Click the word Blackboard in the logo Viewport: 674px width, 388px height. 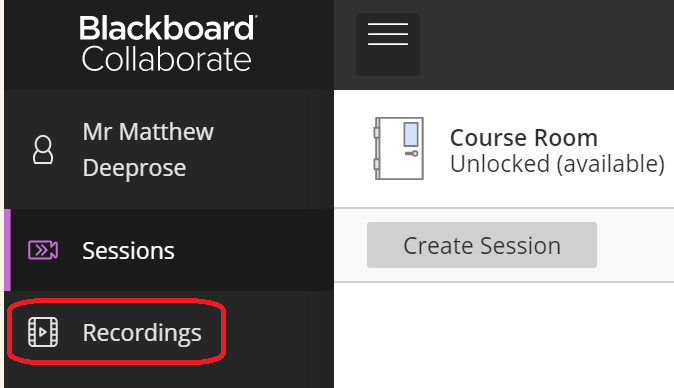pos(168,28)
